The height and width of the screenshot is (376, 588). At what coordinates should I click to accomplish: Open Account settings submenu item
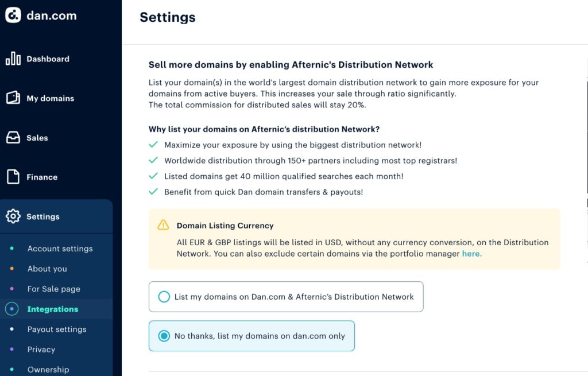coord(60,249)
